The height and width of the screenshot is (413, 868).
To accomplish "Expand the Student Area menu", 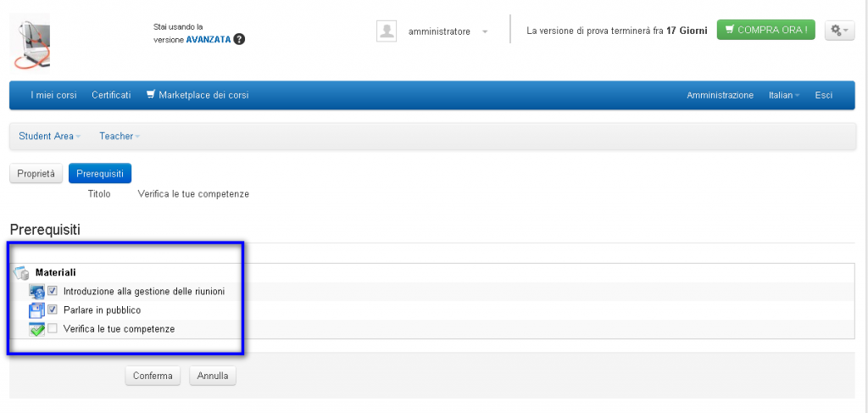I will [50, 137].
